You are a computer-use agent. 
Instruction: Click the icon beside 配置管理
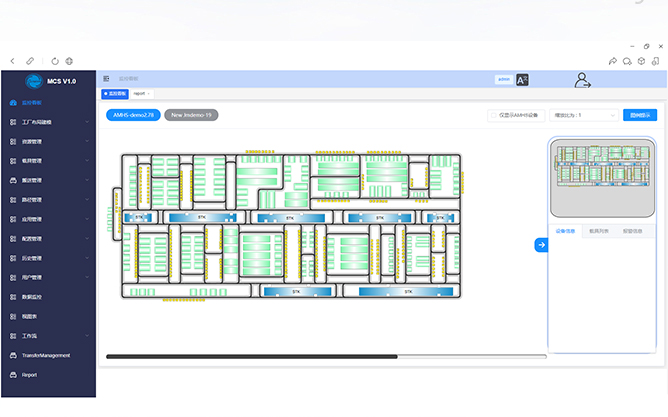point(13,239)
